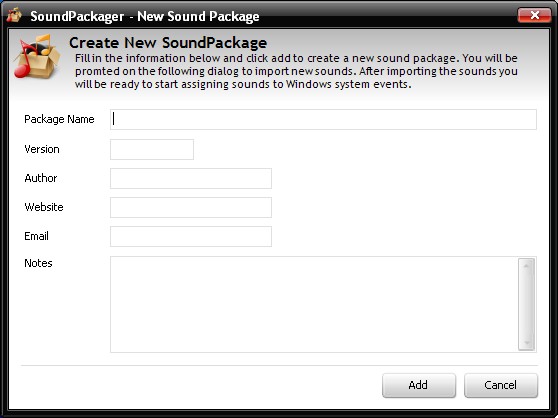558x418 pixels.
Task: Focus the Package Name text field
Action: (323, 120)
